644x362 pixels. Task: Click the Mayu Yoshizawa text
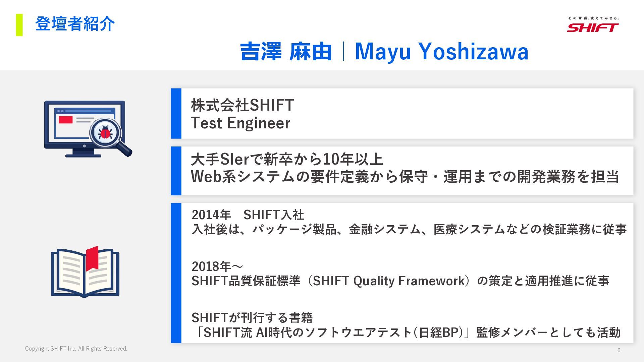pyautogui.click(x=441, y=52)
